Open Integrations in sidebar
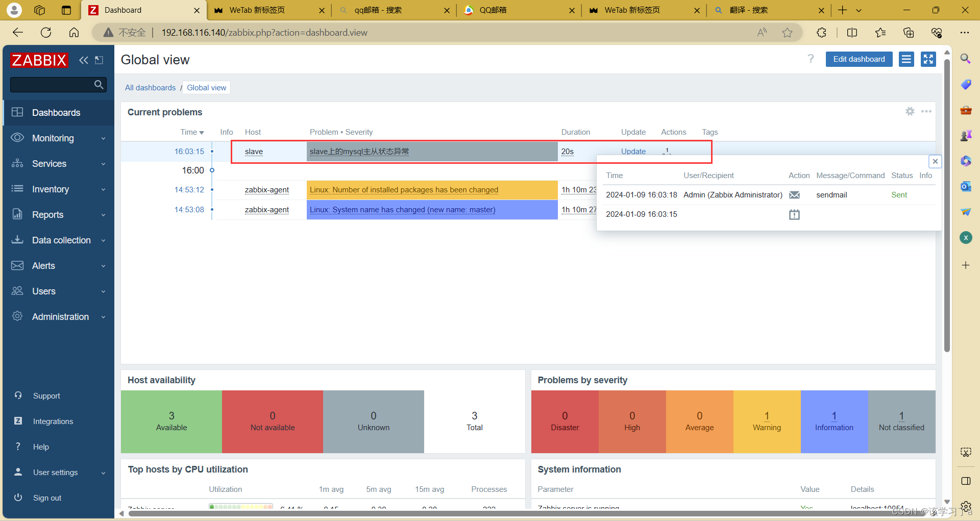980x521 pixels. tap(53, 421)
